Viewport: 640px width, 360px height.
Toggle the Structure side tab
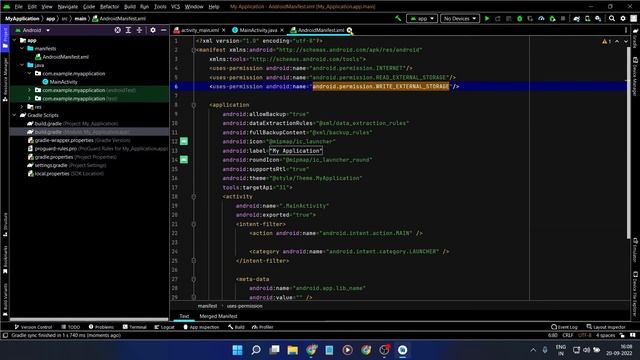tap(5, 224)
